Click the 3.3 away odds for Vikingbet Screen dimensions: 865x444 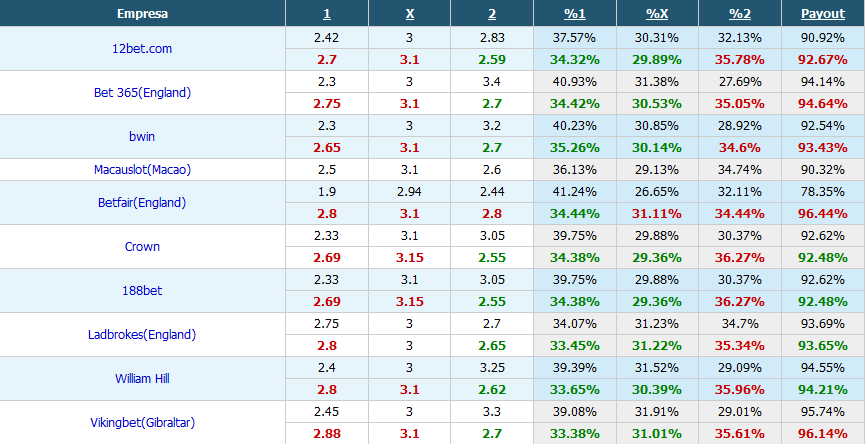point(492,412)
